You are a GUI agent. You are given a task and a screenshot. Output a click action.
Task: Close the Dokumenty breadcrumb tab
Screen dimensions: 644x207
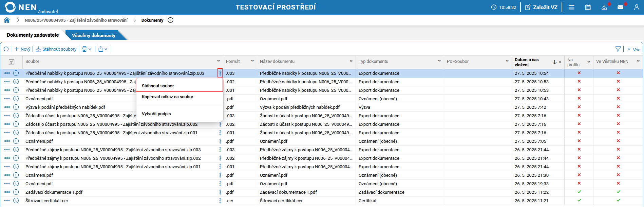point(171,20)
